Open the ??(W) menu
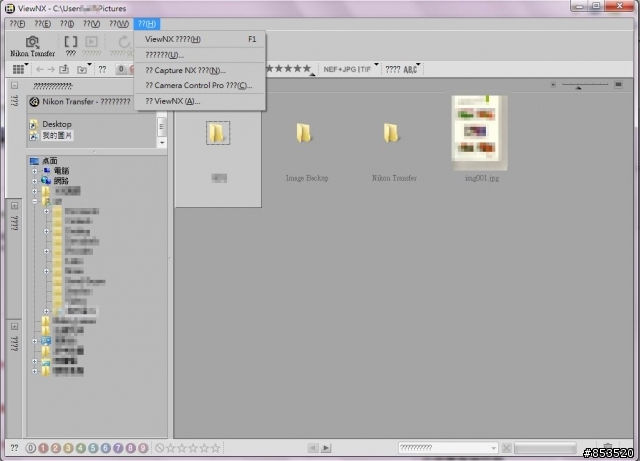Screen dimensions: 640x461 [x=119, y=24]
